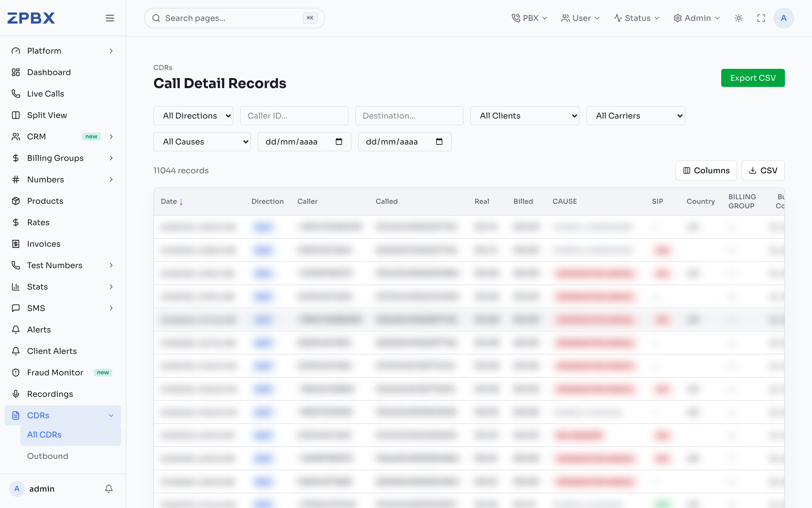The width and height of the screenshot is (812, 508).
Task: Open User top menu
Action: [581, 18]
